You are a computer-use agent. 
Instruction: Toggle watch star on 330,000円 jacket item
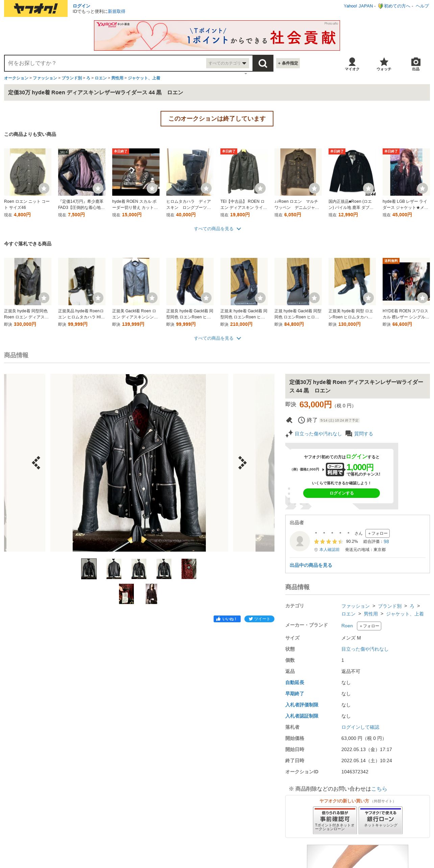pyautogui.click(x=44, y=298)
